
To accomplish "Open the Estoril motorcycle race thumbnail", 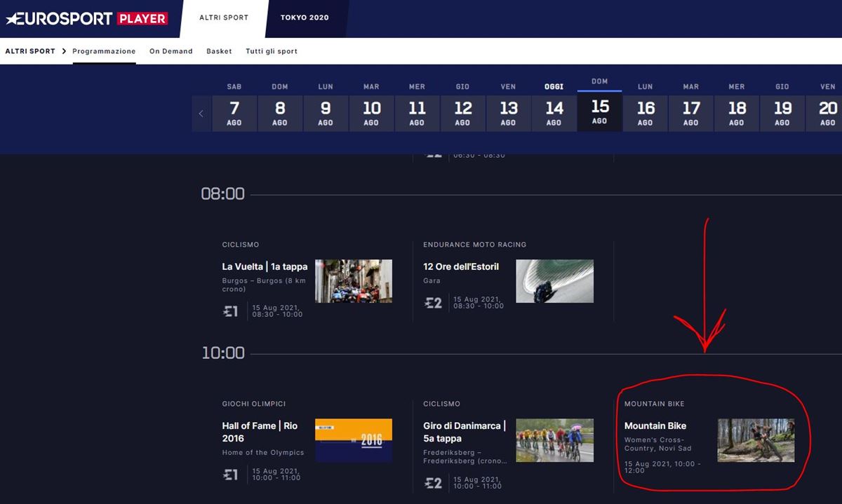I will click(x=554, y=281).
